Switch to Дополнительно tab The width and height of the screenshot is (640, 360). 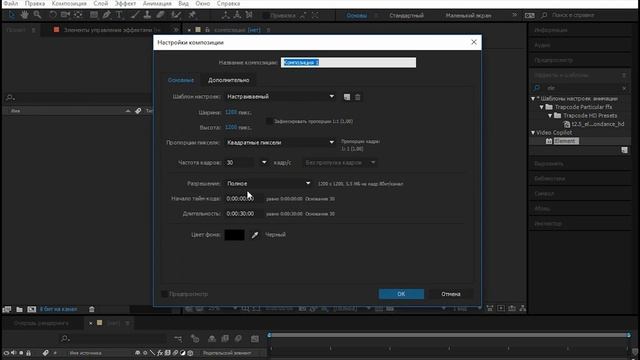229,80
